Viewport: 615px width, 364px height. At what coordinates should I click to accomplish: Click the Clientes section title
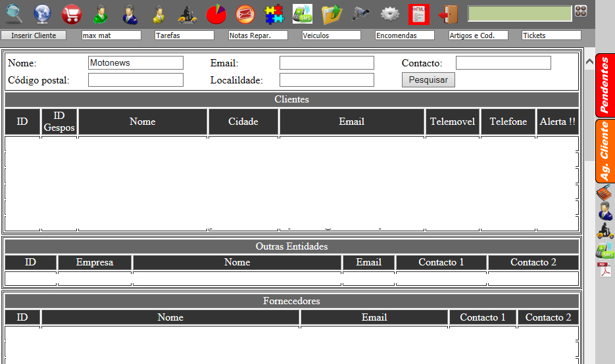coord(292,99)
